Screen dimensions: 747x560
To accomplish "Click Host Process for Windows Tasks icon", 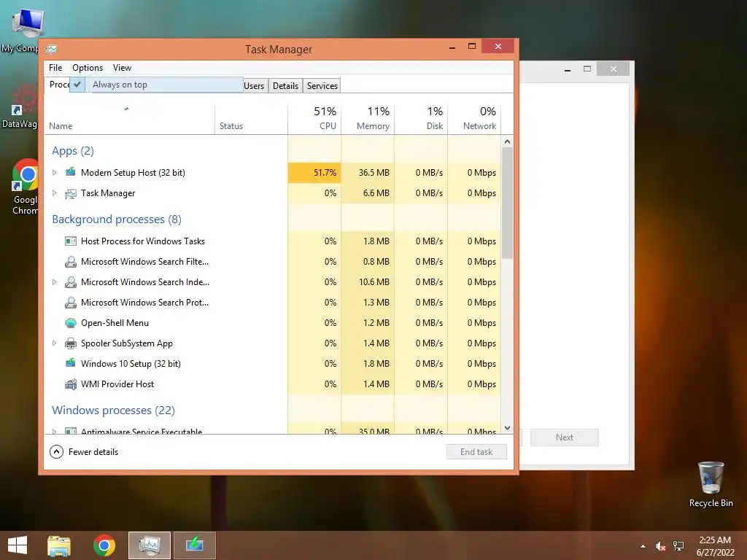I will [x=71, y=241].
